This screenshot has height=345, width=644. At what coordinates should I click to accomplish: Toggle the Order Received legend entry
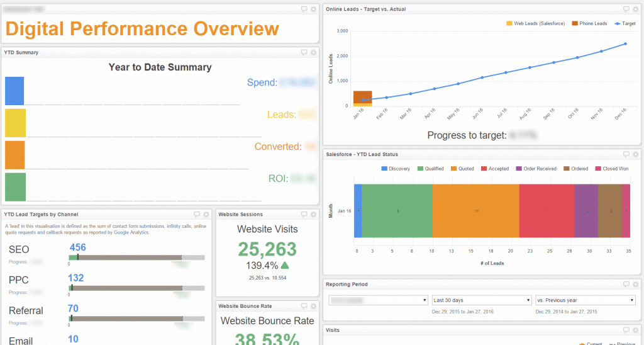point(536,169)
